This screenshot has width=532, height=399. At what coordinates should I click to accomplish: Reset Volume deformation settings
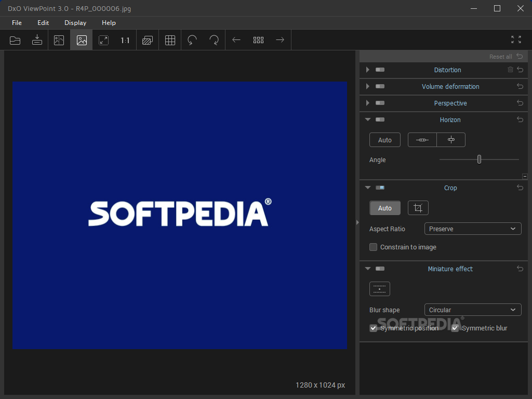click(520, 86)
